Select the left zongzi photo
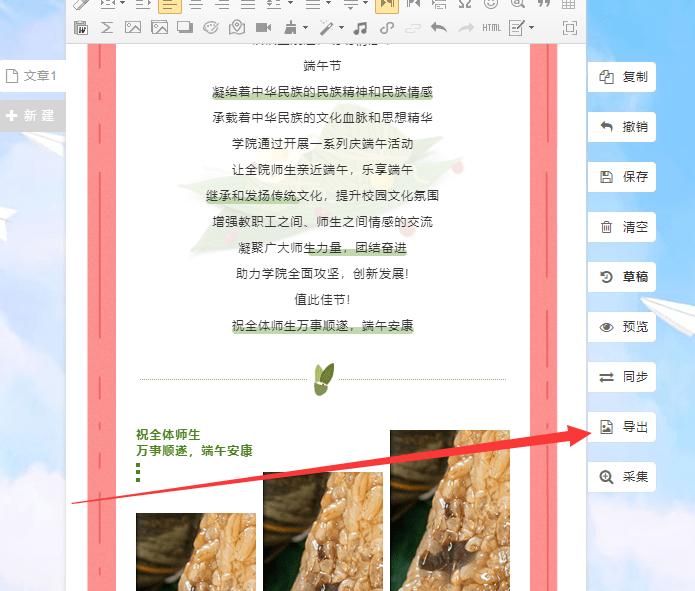This screenshot has width=695, height=591. (196, 552)
